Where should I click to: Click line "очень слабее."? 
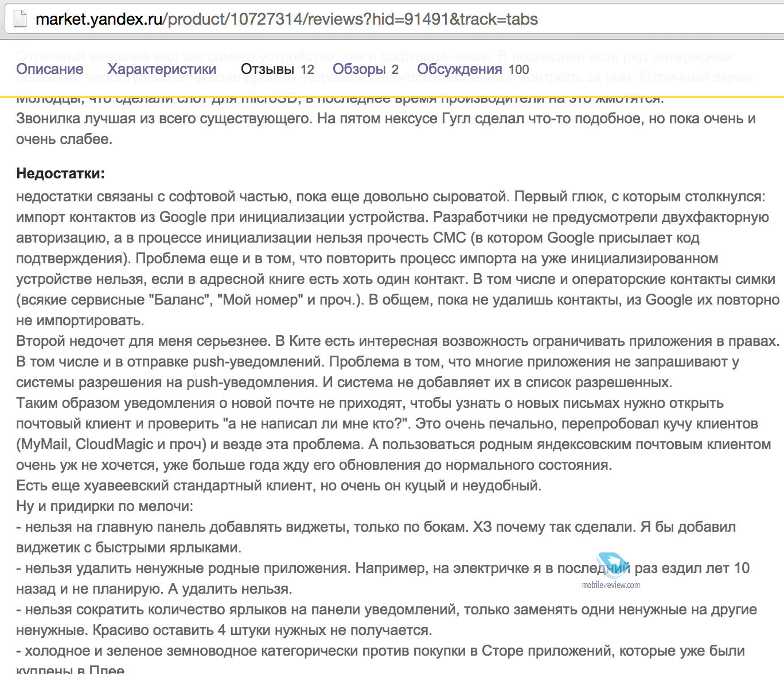64,139
